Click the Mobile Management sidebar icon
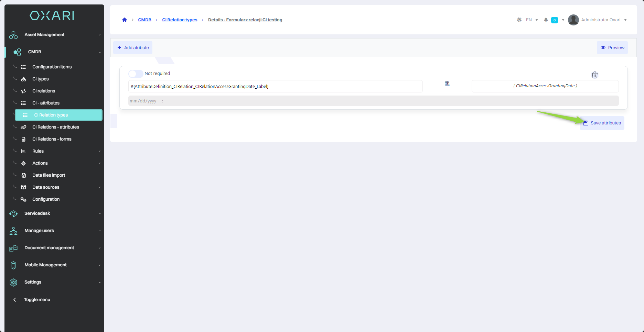Image resolution: width=644 pixels, height=332 pixels. point(13,265)
